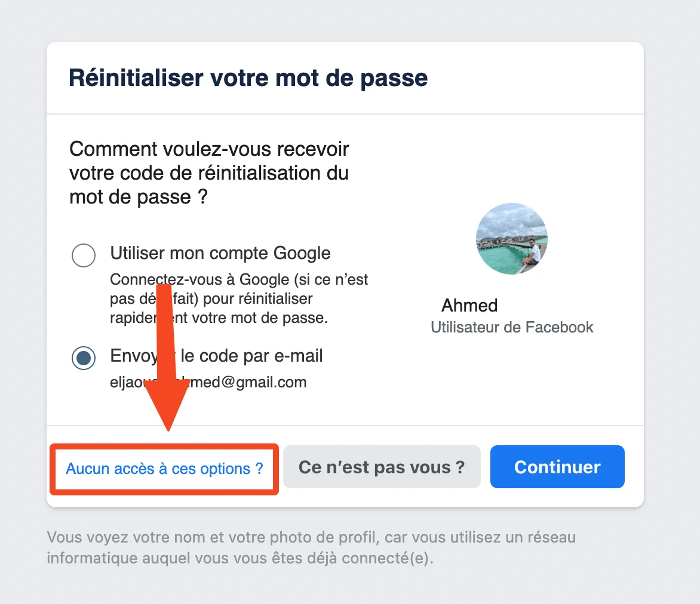Screen dimensions: 700x604
Task: Confirm reset method by clicking Continuer
Action: [557, 467]
